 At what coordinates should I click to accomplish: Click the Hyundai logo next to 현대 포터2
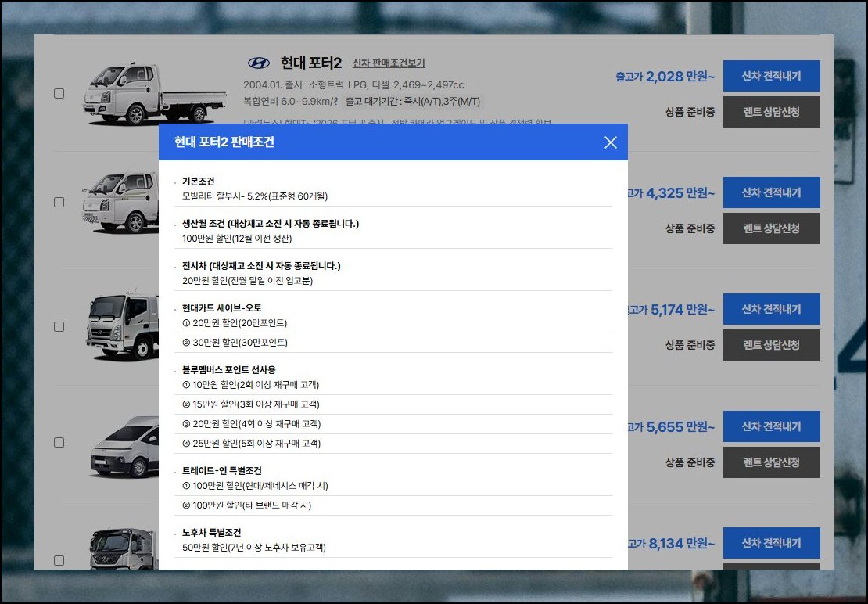259,63
